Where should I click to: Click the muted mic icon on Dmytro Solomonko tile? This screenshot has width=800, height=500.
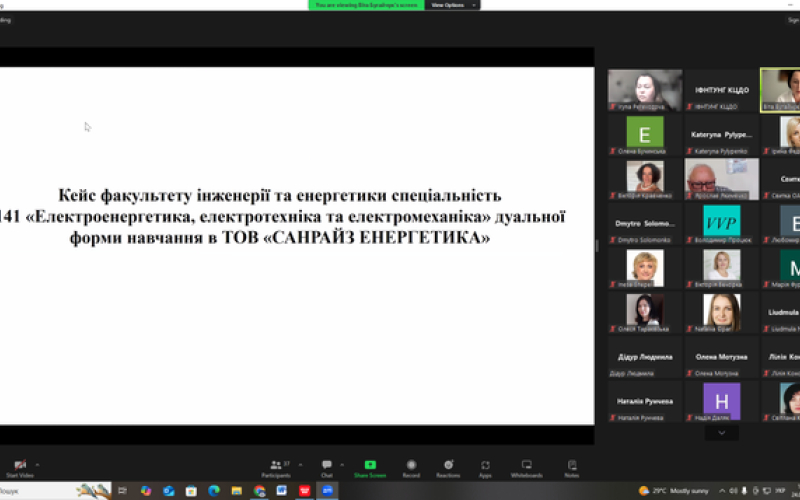pyautogui.click(x=613, y=240)
